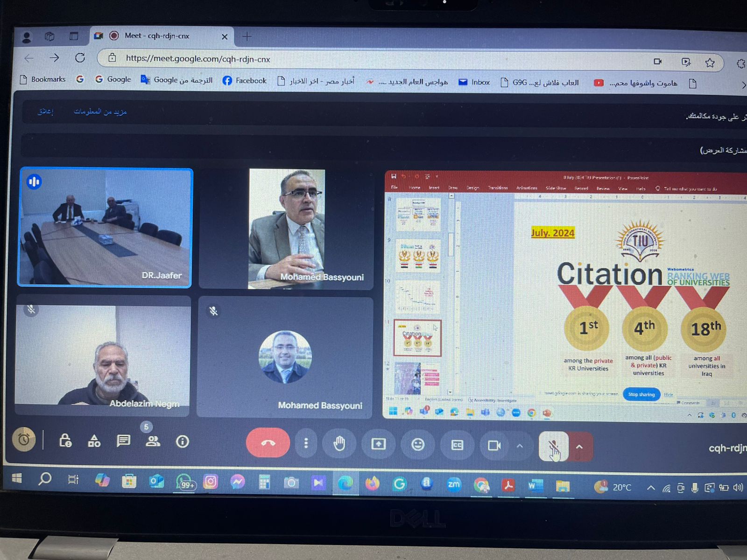Raise your hand in the meeting
Image resolution: width=747 pixels, height=560 pixels.
pos(339,443)
